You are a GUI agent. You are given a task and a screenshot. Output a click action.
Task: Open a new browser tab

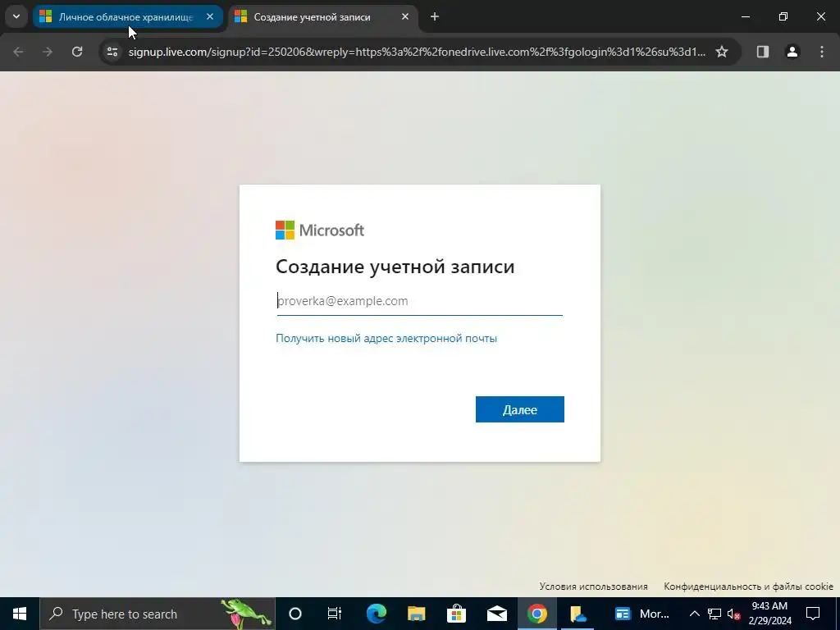pyautogui.click(x=435, y=17)
